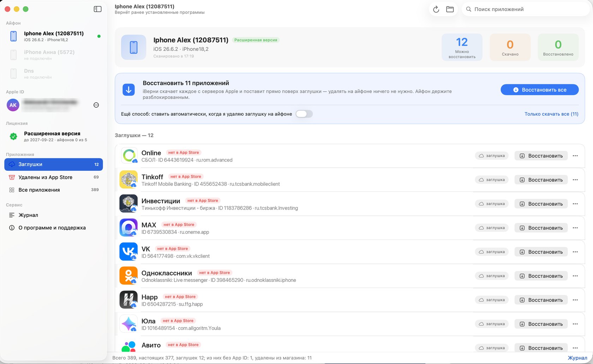The image size is (593, 364).
Task: Open more options for Happ row
Action: [575, 299]
